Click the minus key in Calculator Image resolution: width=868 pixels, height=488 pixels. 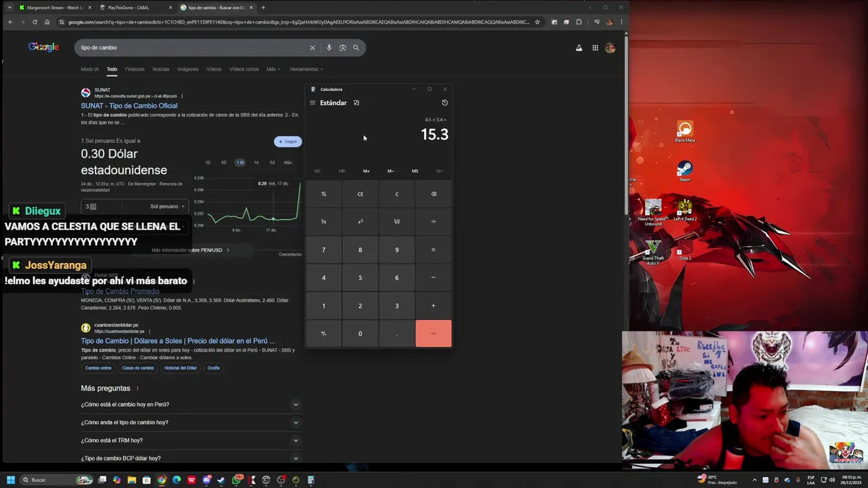pyautogui.click(x=433, y=277)
